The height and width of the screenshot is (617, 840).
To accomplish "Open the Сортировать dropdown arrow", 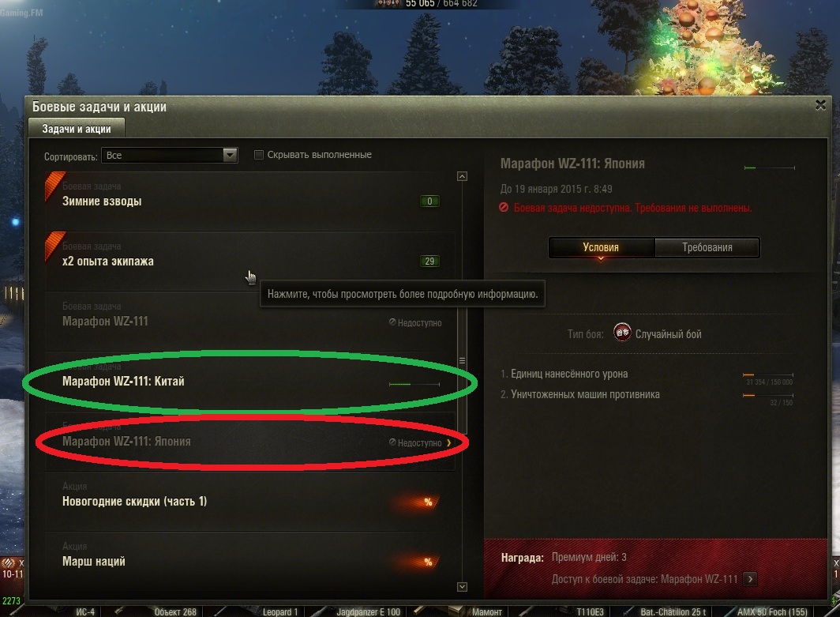I will 230,155.
